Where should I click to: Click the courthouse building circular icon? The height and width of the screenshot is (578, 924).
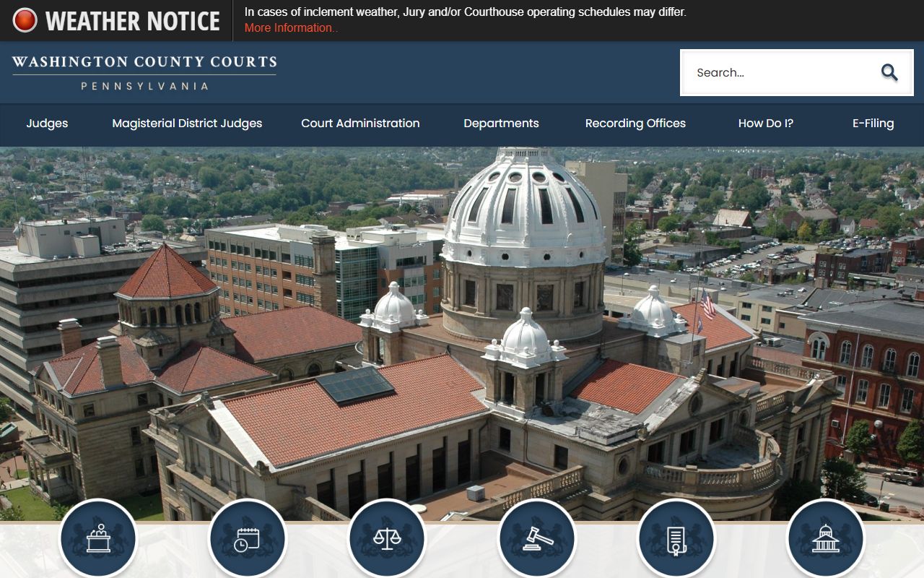(x=825, y=538)
